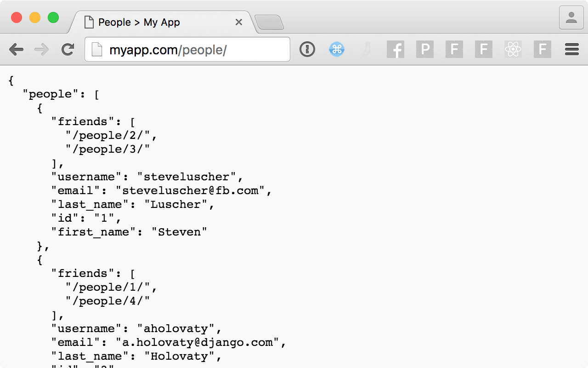The width and height of the screenshot is (588, 368).
Task: Click the browser profile person icon
Action: pos(571,18)
